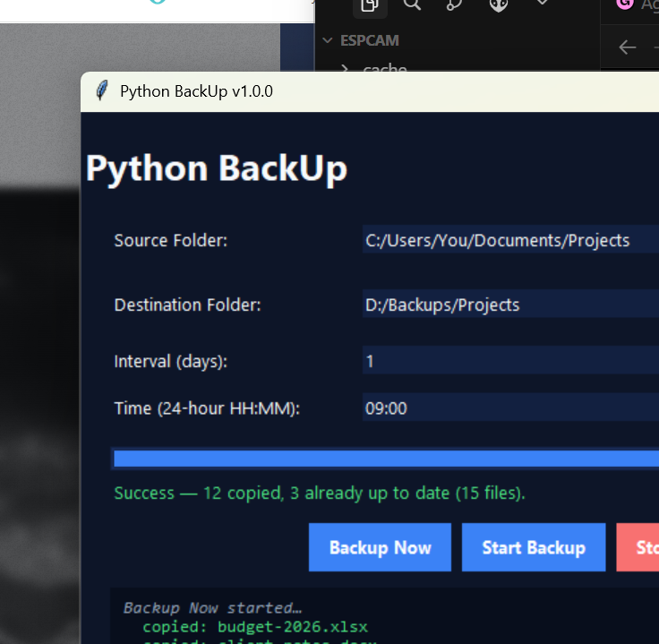Image resolution: width=659 pixels, height=644 pixels.
Task: Focus the Time field showing 09:00
Action: (x=510, y=407)
